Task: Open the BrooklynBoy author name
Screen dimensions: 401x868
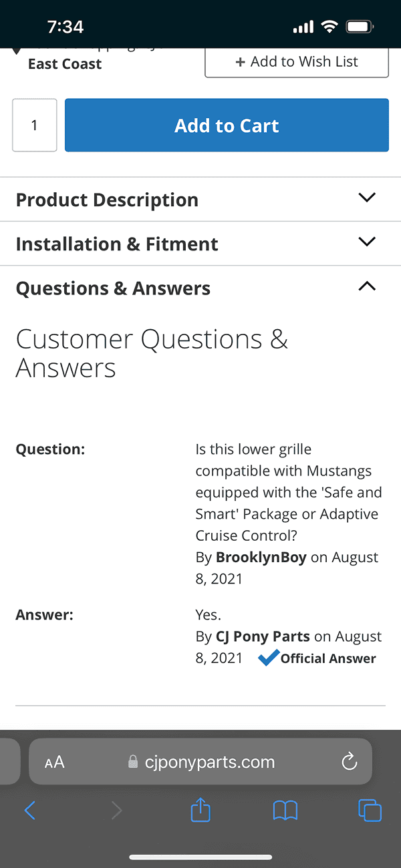Action: pos(261,557)
